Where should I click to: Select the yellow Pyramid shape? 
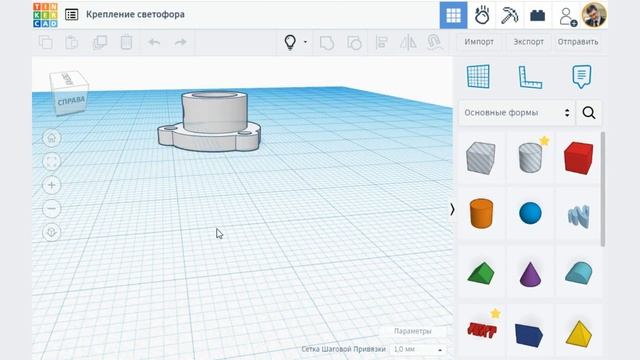pyautogui.click(x=579, y=334)
